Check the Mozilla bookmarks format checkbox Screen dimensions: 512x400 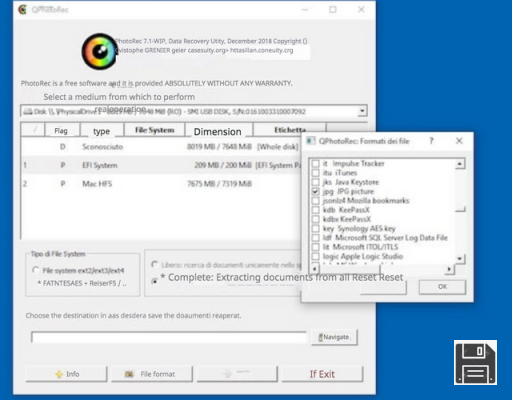(x=315, y=201)
